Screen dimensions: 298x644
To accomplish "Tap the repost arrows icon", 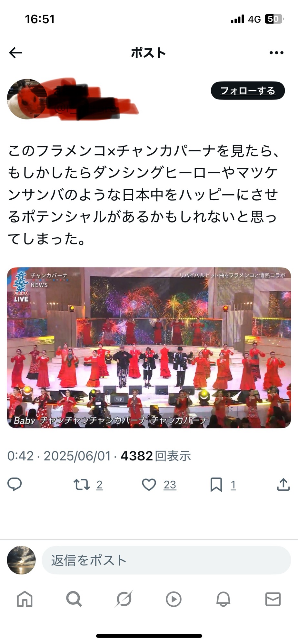I will point(82,485).
